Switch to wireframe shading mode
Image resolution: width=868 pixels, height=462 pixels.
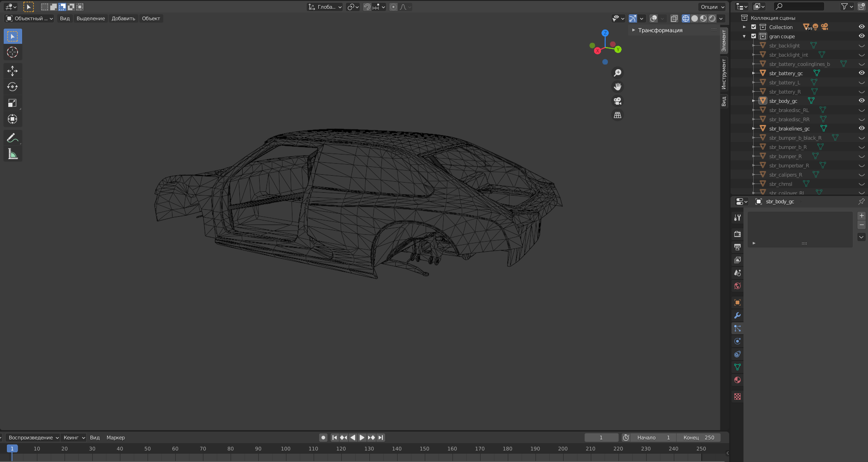[x=686, y=19]
